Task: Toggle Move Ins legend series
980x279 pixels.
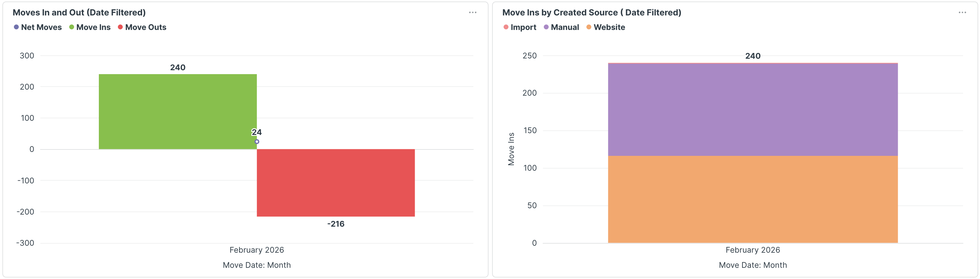Action: tap(93, 28)
